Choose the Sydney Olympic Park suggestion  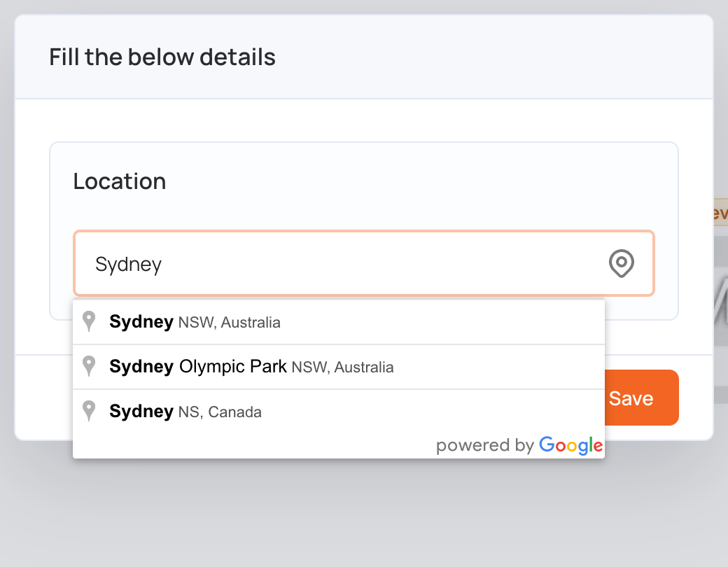click(x=339, y=367)
